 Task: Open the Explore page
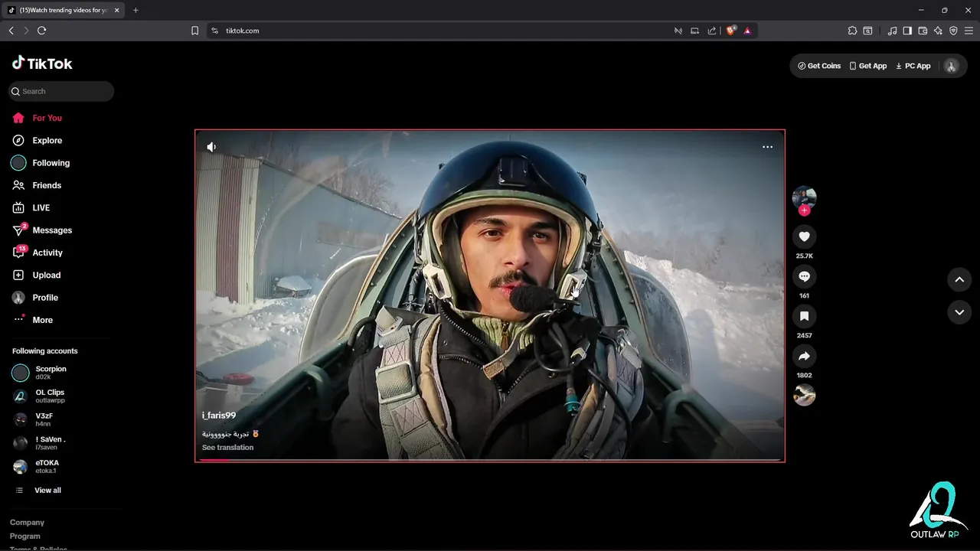coord(38,140)
